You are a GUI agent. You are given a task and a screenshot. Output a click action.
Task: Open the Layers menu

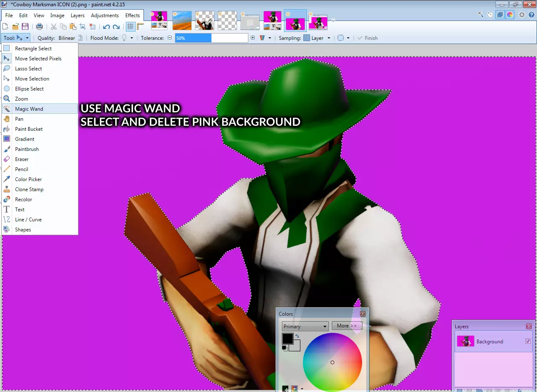coord(78,16)
